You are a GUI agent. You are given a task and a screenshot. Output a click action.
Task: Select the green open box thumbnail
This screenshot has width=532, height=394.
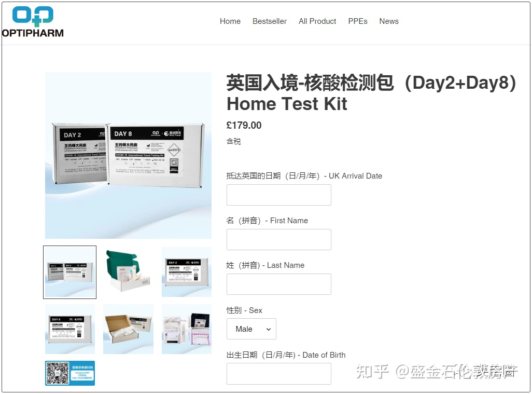pyautogui.click(x=128, y=272)
